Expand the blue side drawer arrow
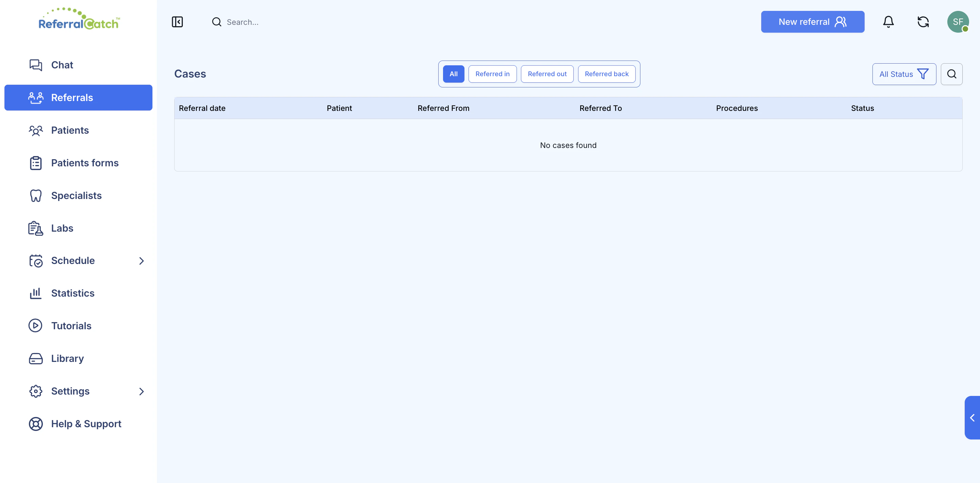Viewport: 980px width, 483px height. coord(972,418)
